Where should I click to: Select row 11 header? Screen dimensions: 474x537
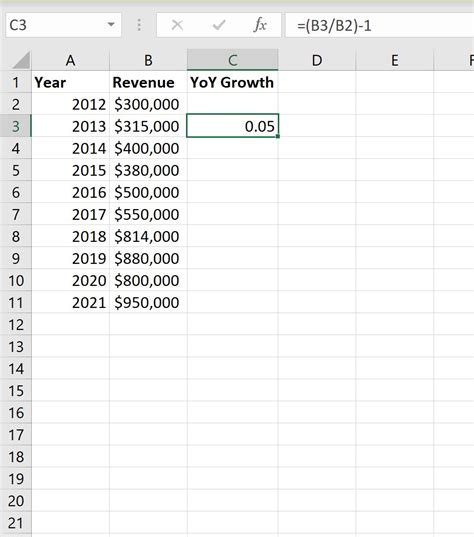point(16,302)
